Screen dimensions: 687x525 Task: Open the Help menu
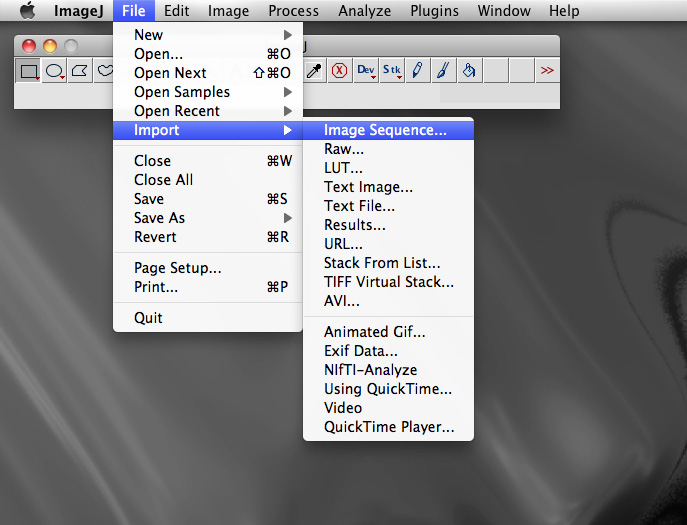click(x=564, y=11)
